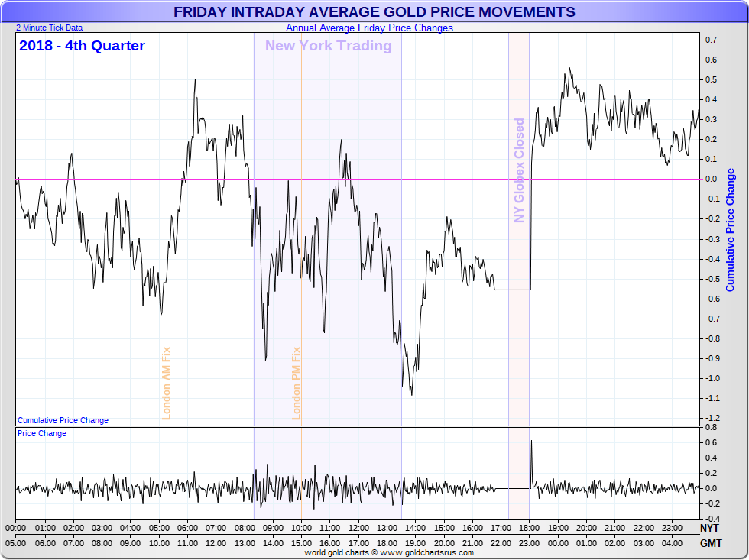Click the 'London AM Fix' vertical label
The width and height of the screenshot is (749, 560).
click(x=167, y=384)
